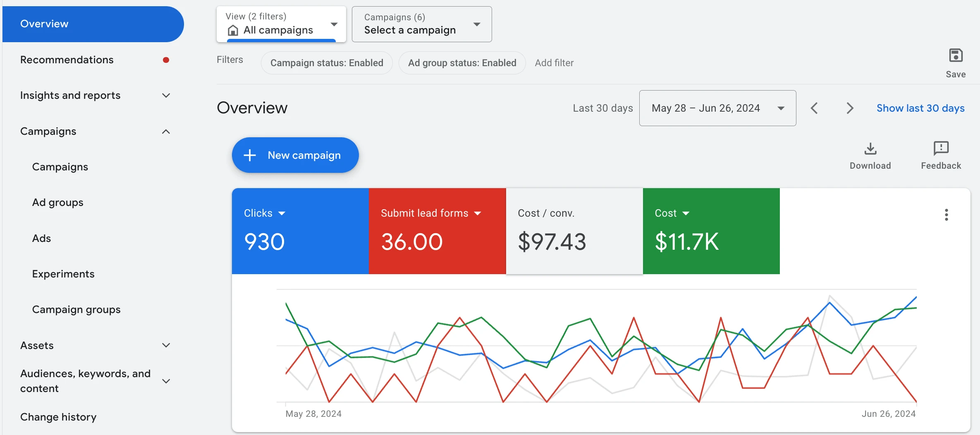Edit the Ad group status: Enabled filter
Image resolution: width=980 pixels, height=435 pixels.
[x=462, y=63]
